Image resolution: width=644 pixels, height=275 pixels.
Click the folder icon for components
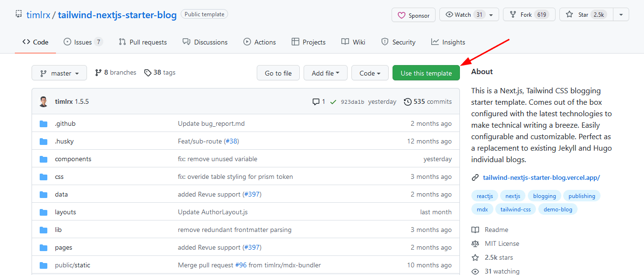(44, 159)
